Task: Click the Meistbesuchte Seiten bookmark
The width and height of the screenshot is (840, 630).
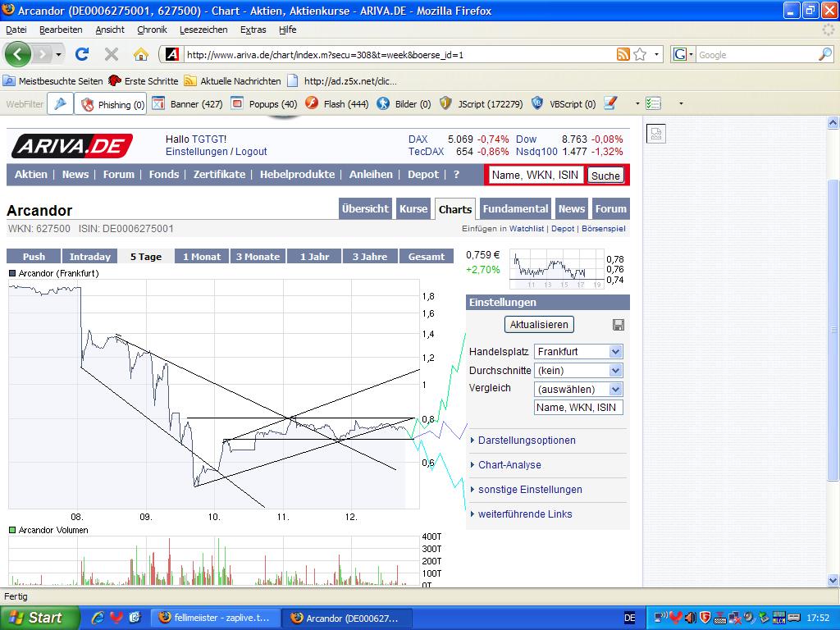Action: pyautogui.click(x=53, y=81)
